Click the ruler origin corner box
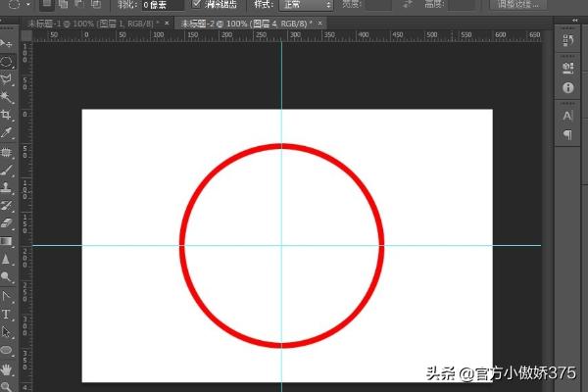The width and height of the screenshot is (588, 392). (x=26, y=36)
